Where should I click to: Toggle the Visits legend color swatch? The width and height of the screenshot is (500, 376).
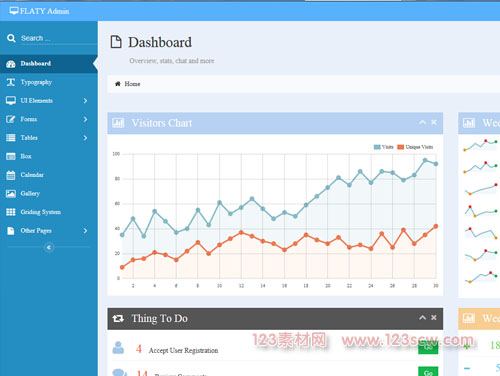pos(377,147)
